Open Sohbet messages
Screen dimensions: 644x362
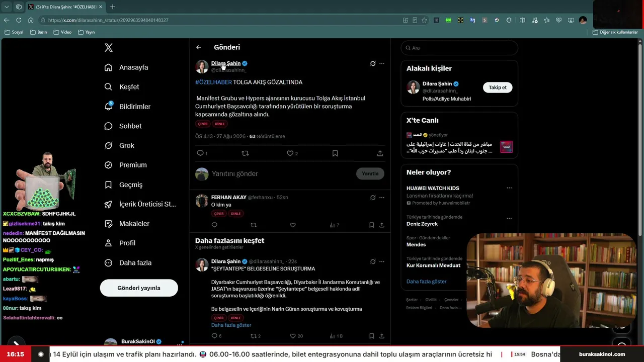coord(123,126)
